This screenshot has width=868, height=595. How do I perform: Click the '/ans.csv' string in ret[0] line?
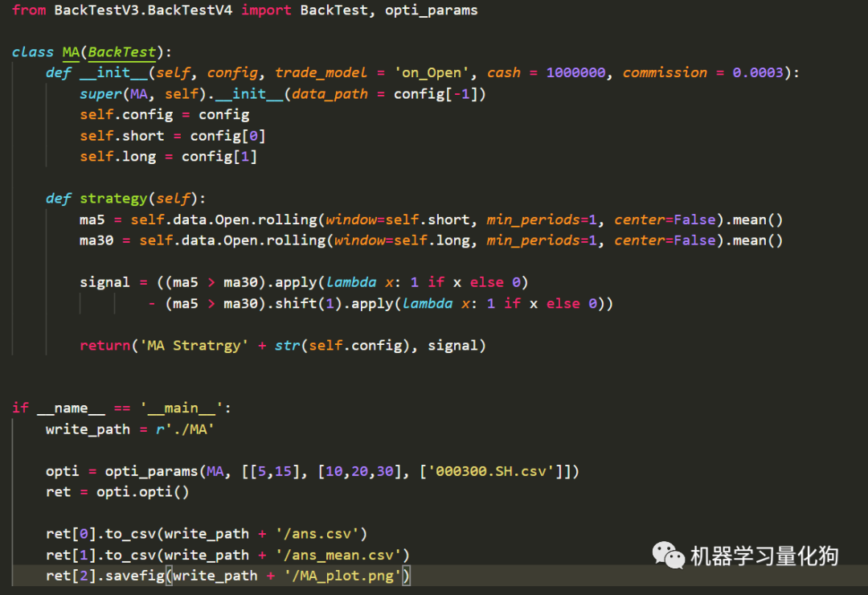317,534
